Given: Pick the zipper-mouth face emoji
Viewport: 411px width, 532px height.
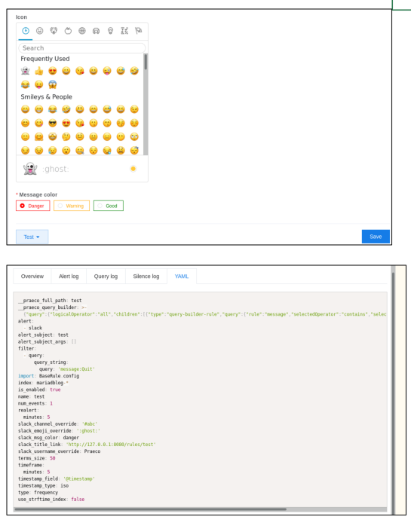Looking at the screenshot, I should [x=80, y=150].
